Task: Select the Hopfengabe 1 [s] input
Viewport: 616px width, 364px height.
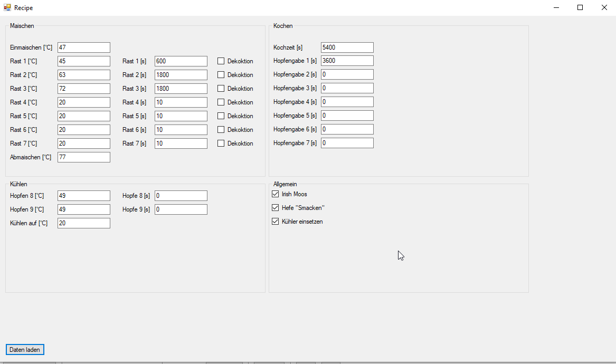Action: point(347,61)
